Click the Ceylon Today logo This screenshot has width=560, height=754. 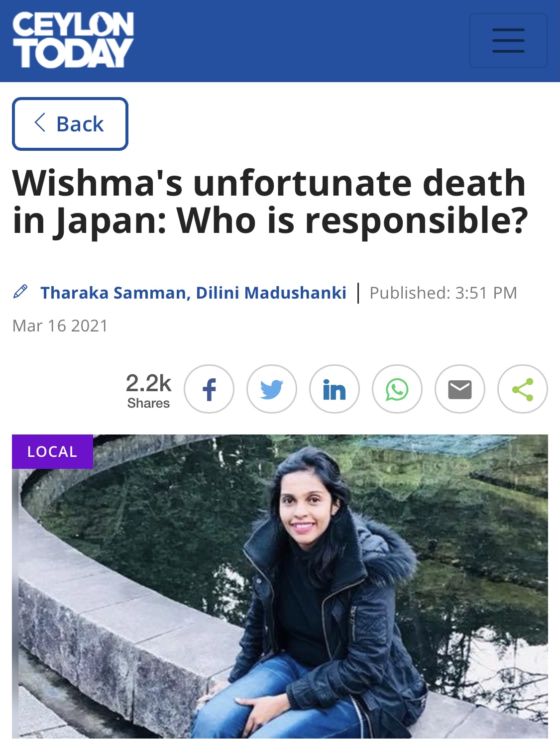click(x=73, y=40)
